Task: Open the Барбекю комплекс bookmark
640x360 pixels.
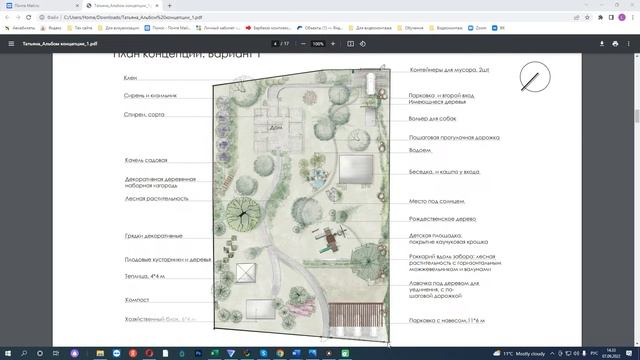Action: (x=268, y=28)
